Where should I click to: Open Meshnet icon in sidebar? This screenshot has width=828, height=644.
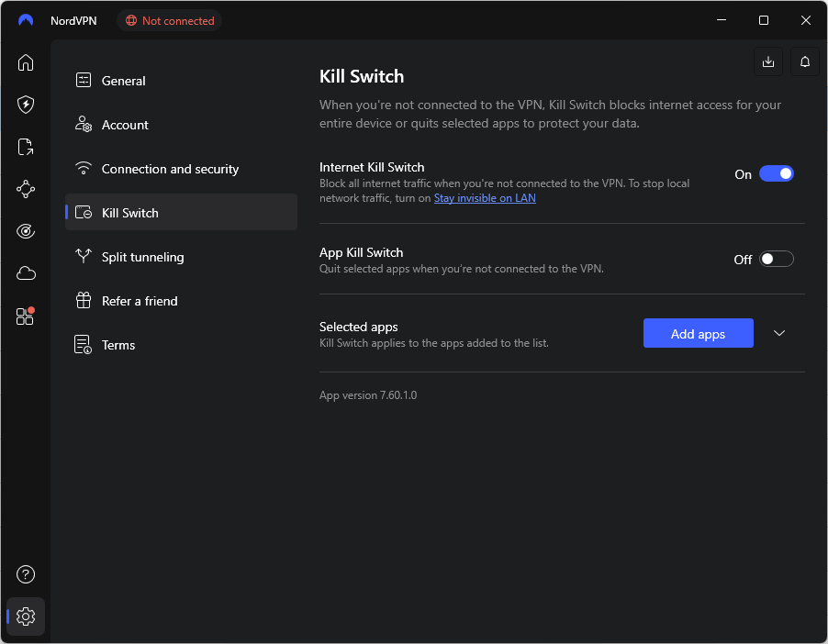[26, 189]
